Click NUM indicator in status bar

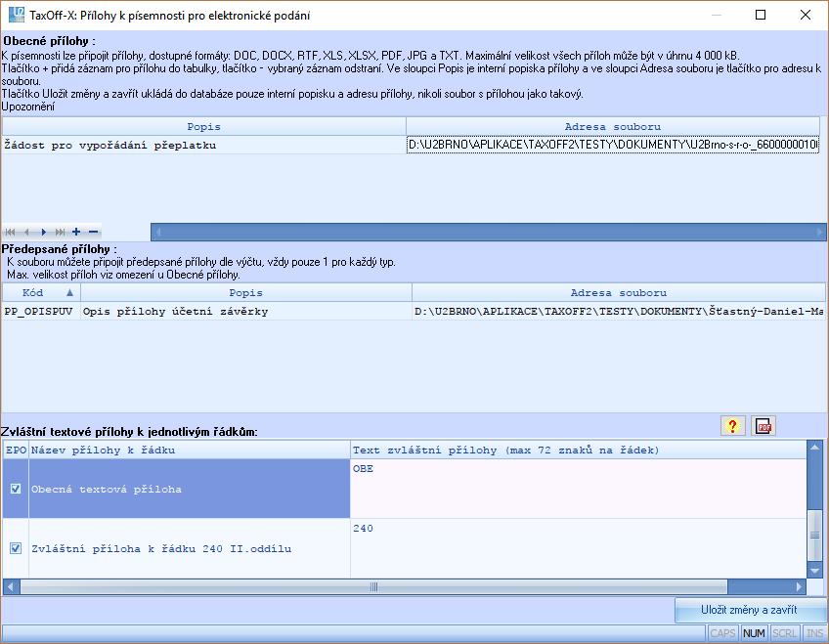(754, 633)
